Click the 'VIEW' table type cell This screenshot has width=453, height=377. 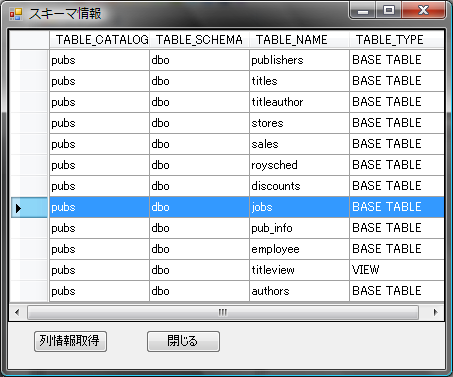(397, 270)
